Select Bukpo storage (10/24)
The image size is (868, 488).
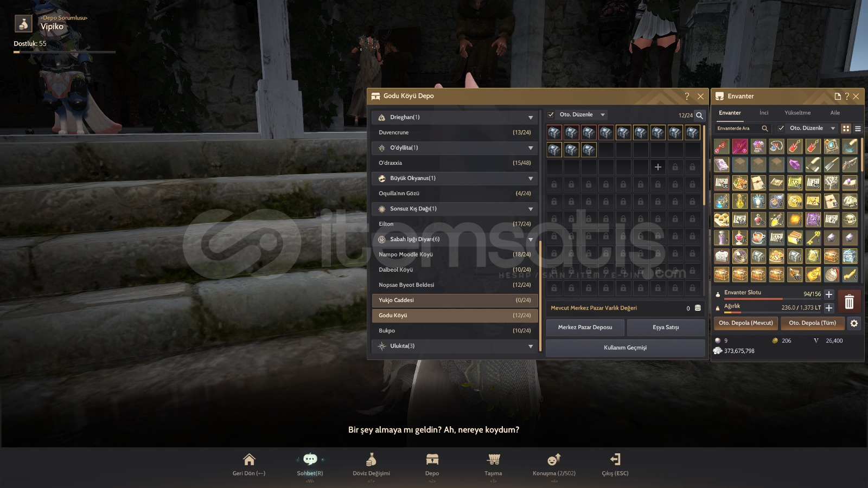pyautogui.click(x=455, y=331)
